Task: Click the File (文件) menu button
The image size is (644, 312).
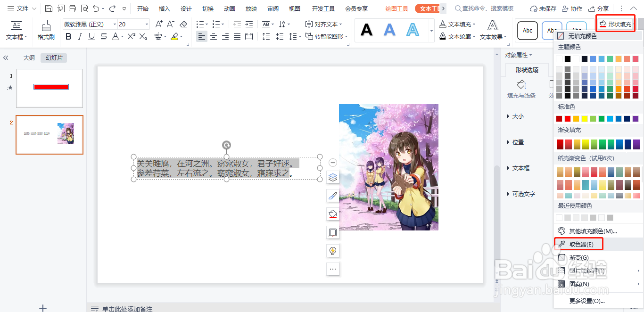Action: (22, 8)
